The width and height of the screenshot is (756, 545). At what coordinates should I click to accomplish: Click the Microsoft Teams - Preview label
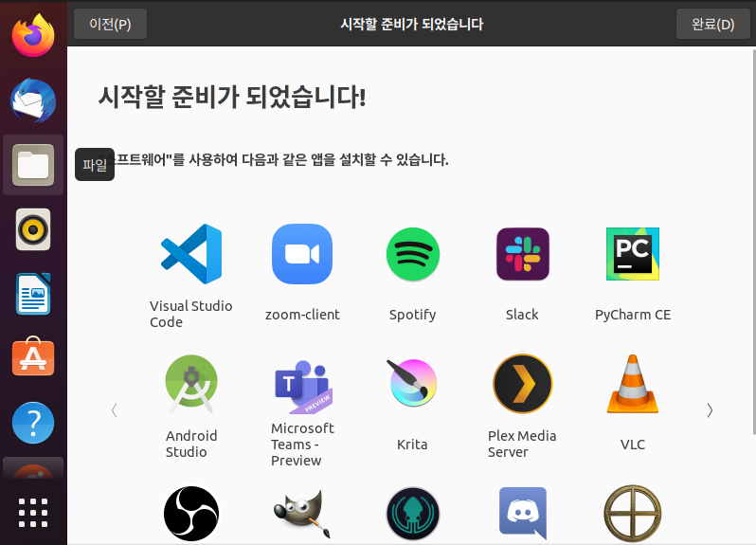303,445
